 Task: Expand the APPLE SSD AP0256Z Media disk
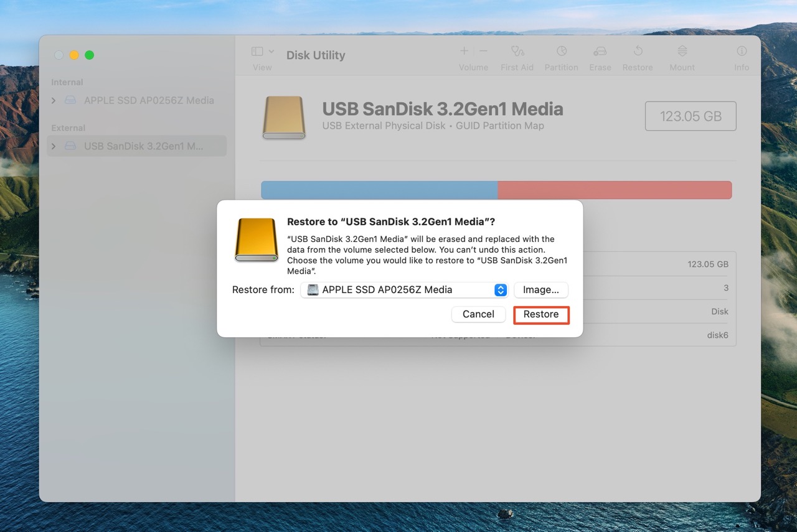click(54, 100)
